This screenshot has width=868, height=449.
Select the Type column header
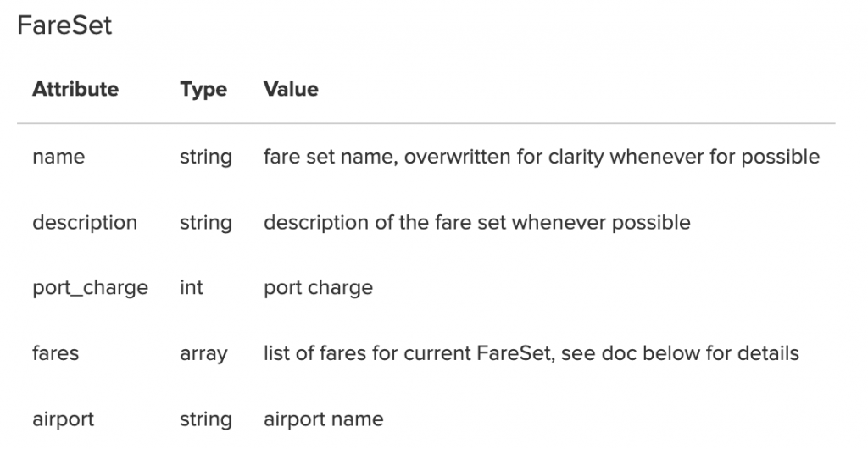click(203, 90)
